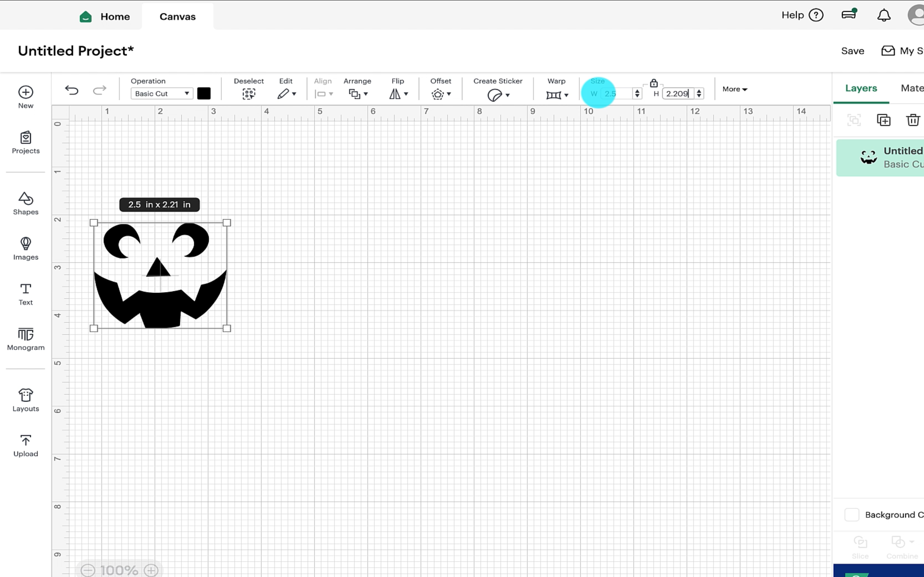The image size is (924, 577).
Task: Delete the selected layer using the trash icon
Action: point(913,120)
